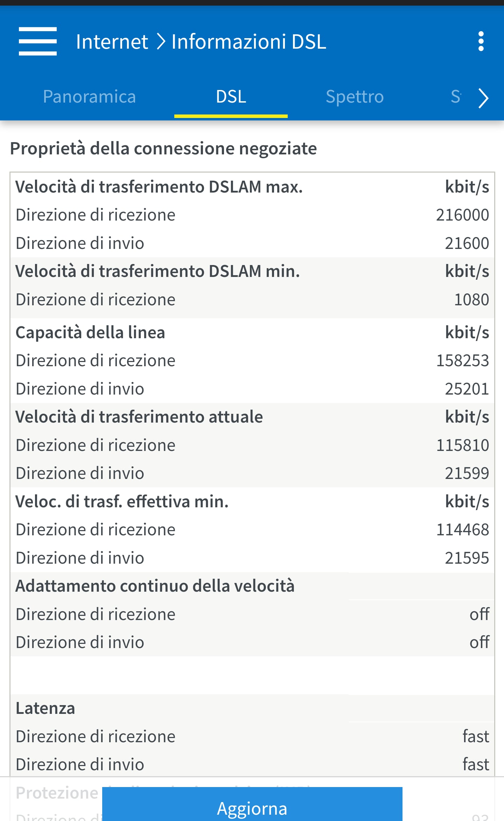This screenshot has height=821, width=504.
Task: Click the breadcrumb separator arrow after Internet
Action: coord(160,42)
